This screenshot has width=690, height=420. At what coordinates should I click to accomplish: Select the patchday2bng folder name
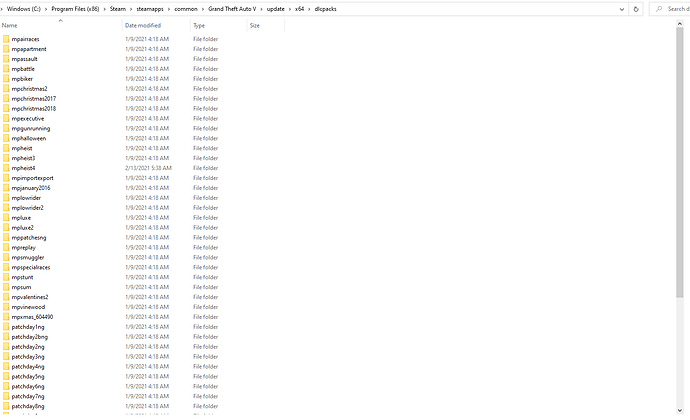click(x=29, y=337)
